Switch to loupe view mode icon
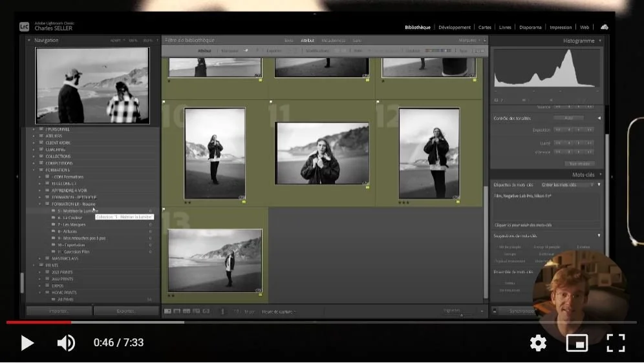Screen dimensions: 644x363 click(177, 311)
